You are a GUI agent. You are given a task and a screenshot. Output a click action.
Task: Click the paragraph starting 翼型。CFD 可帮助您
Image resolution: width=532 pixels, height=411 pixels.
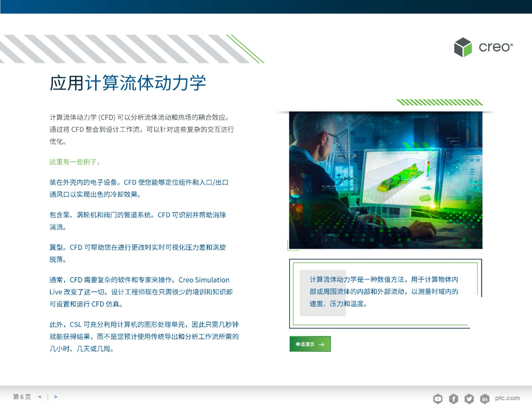(x=138, y=253)
